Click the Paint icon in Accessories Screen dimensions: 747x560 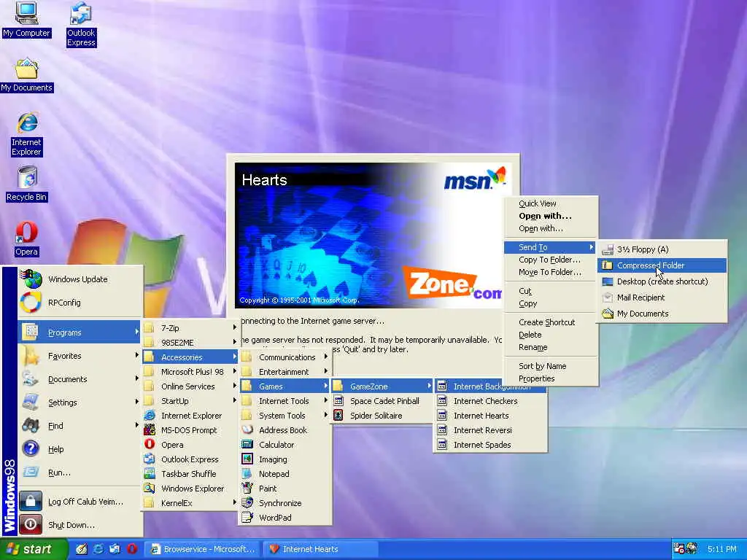247,488
